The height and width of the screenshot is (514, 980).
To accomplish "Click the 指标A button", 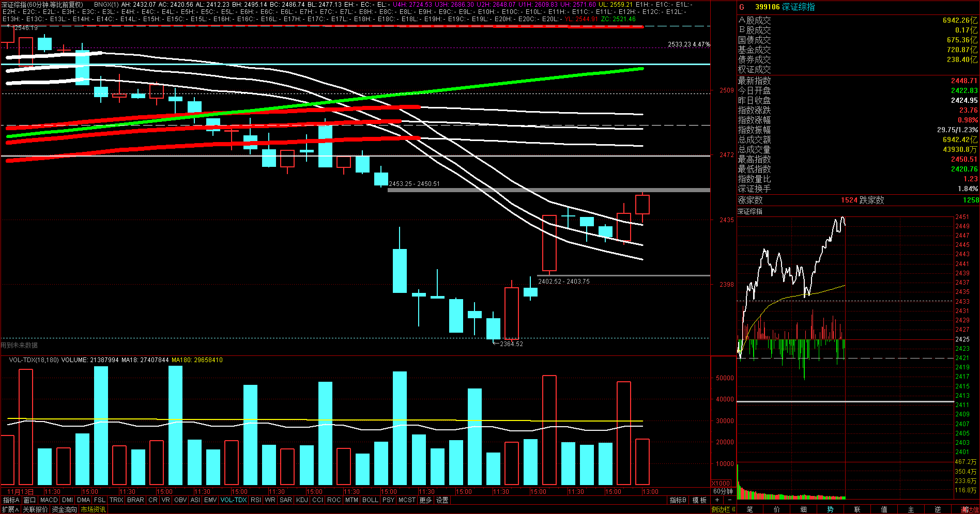I will coord(11,500).
